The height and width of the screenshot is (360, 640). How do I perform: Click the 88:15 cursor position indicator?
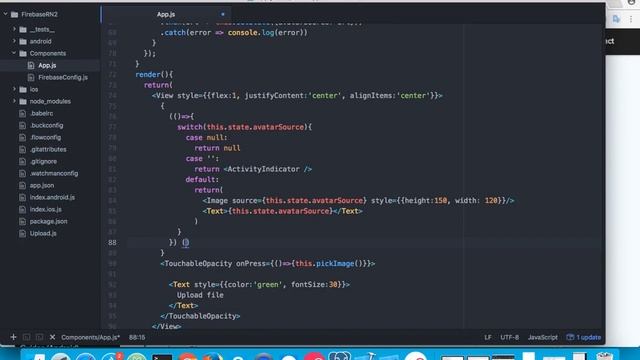pos(137,337)
